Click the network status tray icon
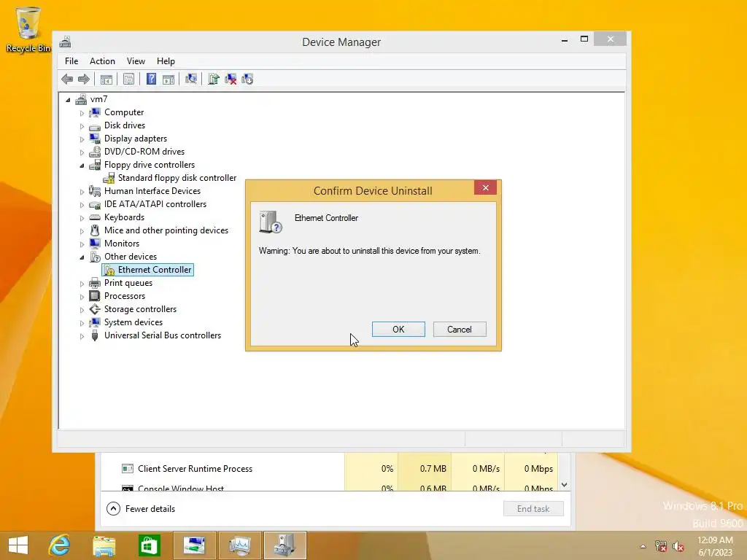 pyautogui.click(x=661, y=546)
